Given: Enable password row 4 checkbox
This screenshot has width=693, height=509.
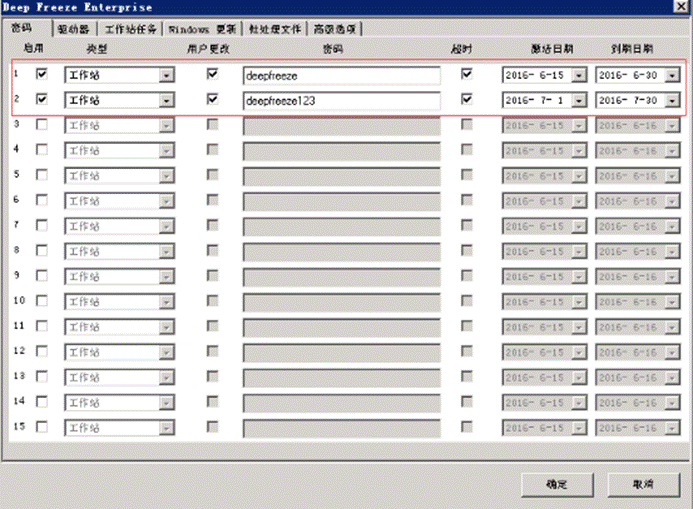Looking at the screenshot, I should click(x=42, y=150).
